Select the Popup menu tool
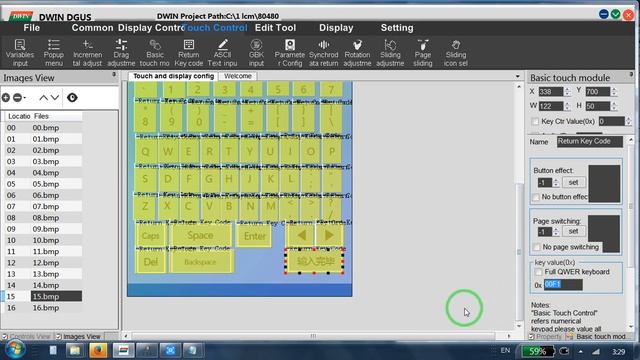This screenshot has height=360, width=640. [53, 53]
